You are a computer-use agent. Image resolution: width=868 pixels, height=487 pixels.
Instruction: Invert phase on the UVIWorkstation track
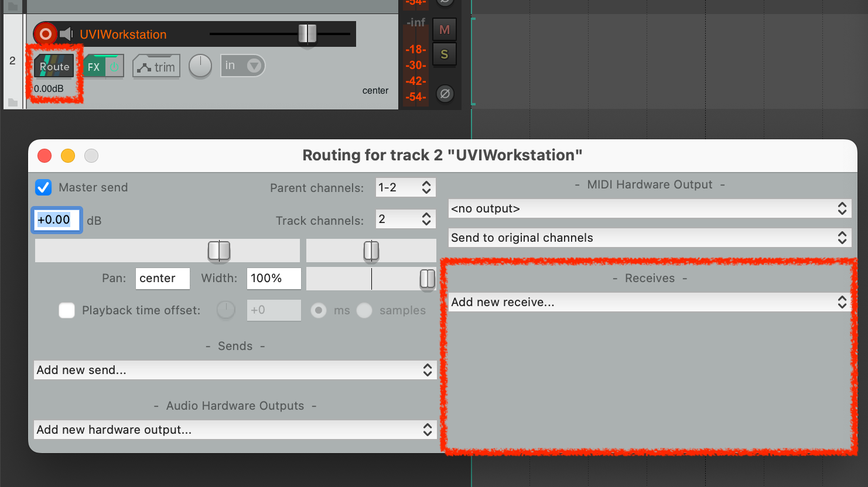pyautogui.click(x=445, y=94)
